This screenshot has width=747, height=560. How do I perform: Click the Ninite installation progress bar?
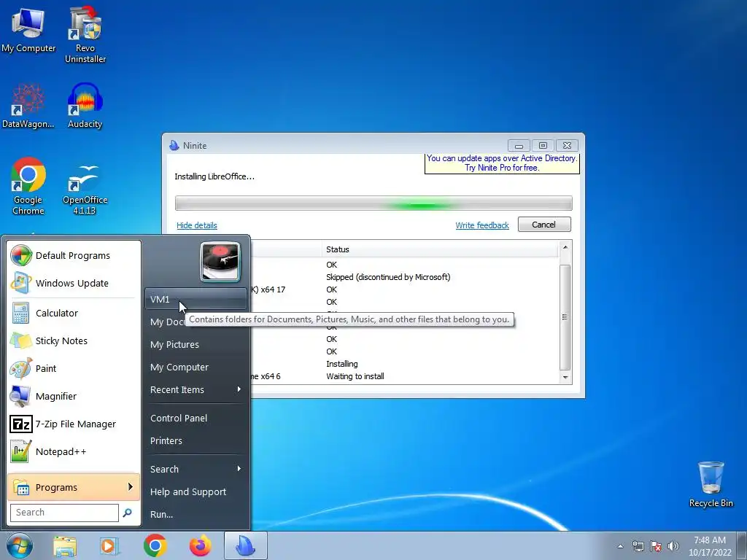(x=373, y=203)
